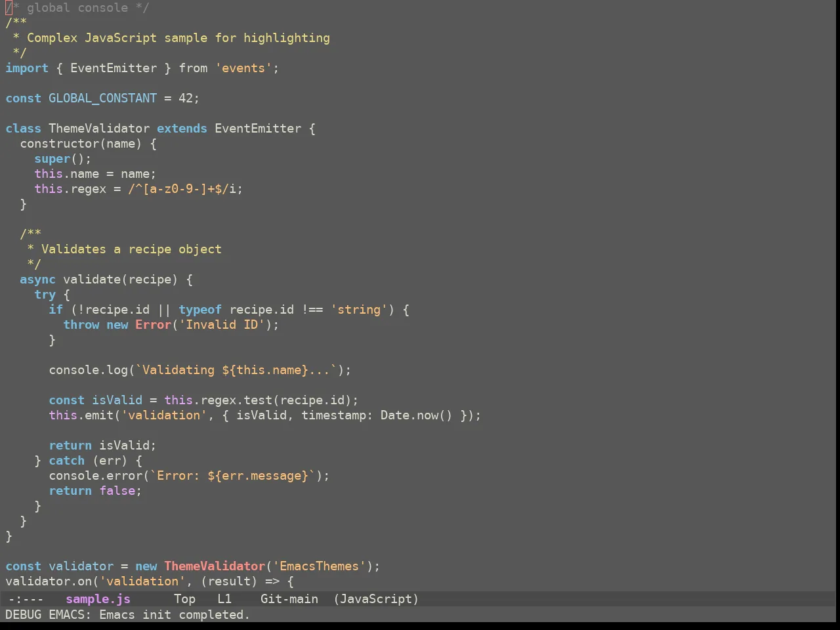The height and width of the screenshot is (630, 840).
Task: Click the 'validation' string in this.emit call
Action: pyautogui.click(x=164, y=415)
